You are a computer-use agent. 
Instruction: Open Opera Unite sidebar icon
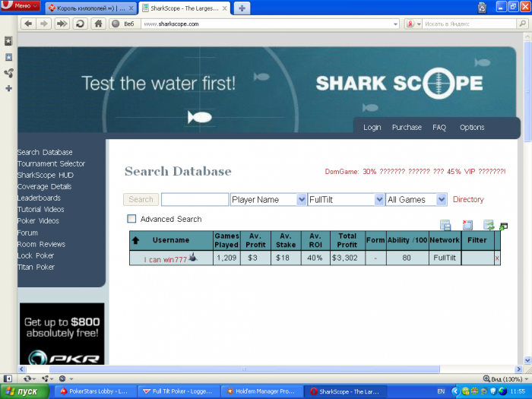8,73
